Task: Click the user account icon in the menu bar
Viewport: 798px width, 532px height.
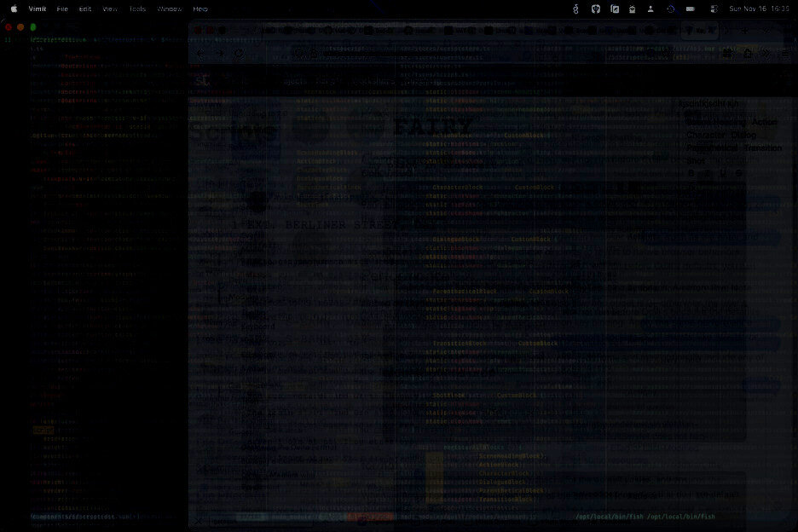Action: [x=651, y=9]
